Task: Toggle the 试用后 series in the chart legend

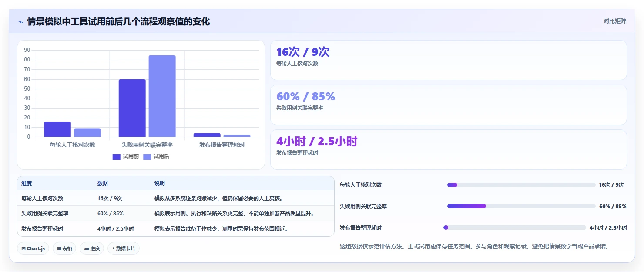Action: pos(156,156)
